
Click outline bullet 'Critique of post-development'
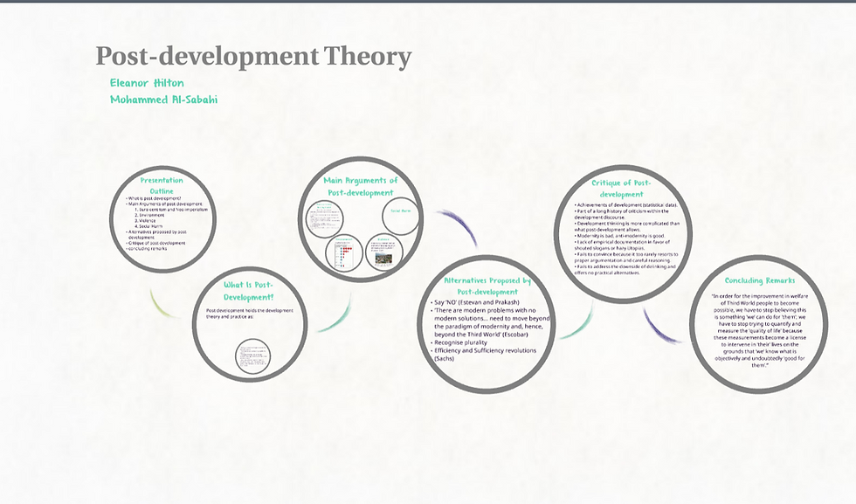(x=156, y=243)
